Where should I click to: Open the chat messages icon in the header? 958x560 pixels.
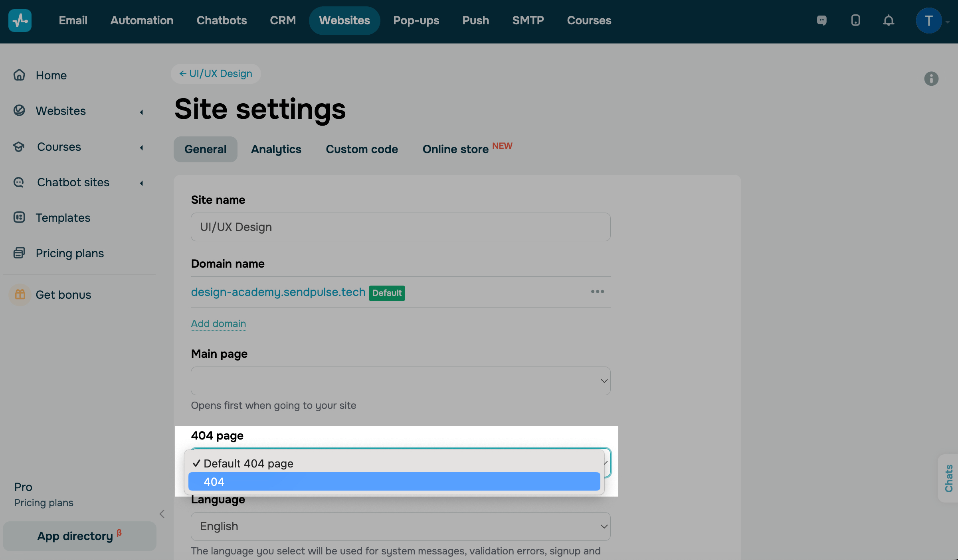click(821, 20)
